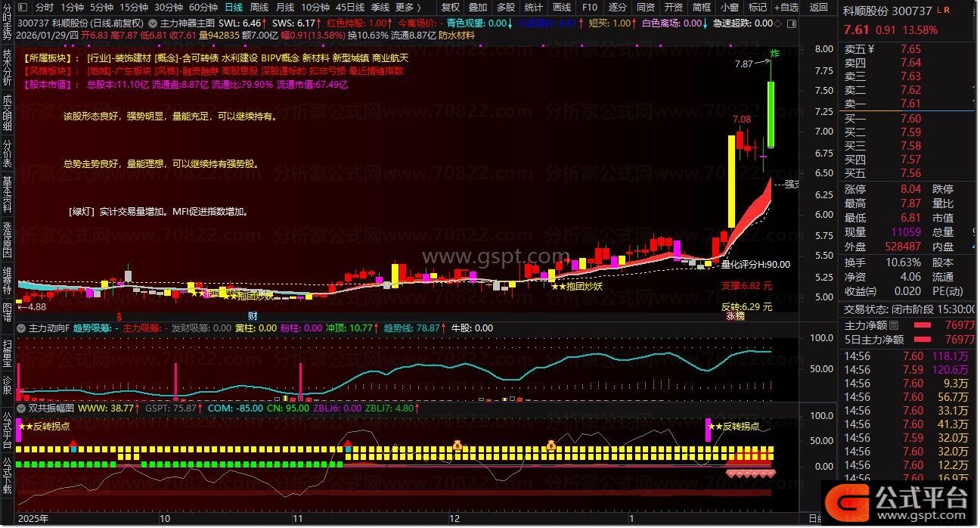Toggle 复权 price adjustment
This screenshot has width=980, height=528.
[x=450, y=7]
